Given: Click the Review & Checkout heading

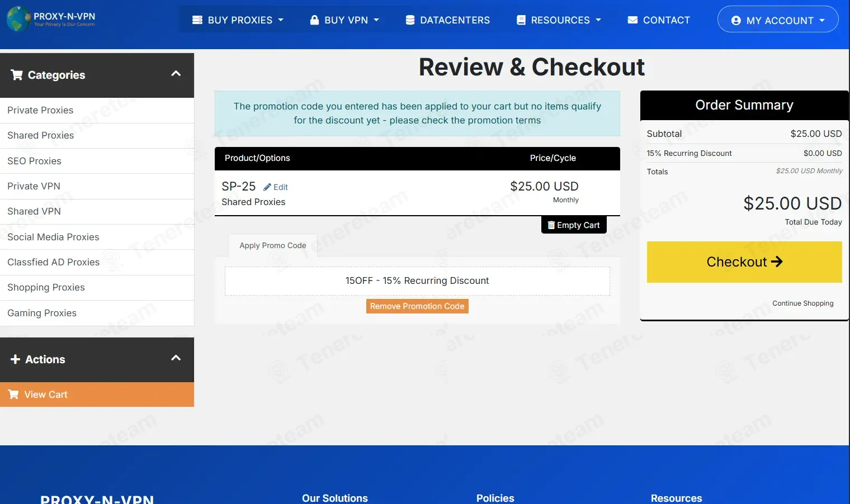Looking at the screenshot, I should (531, 67).
